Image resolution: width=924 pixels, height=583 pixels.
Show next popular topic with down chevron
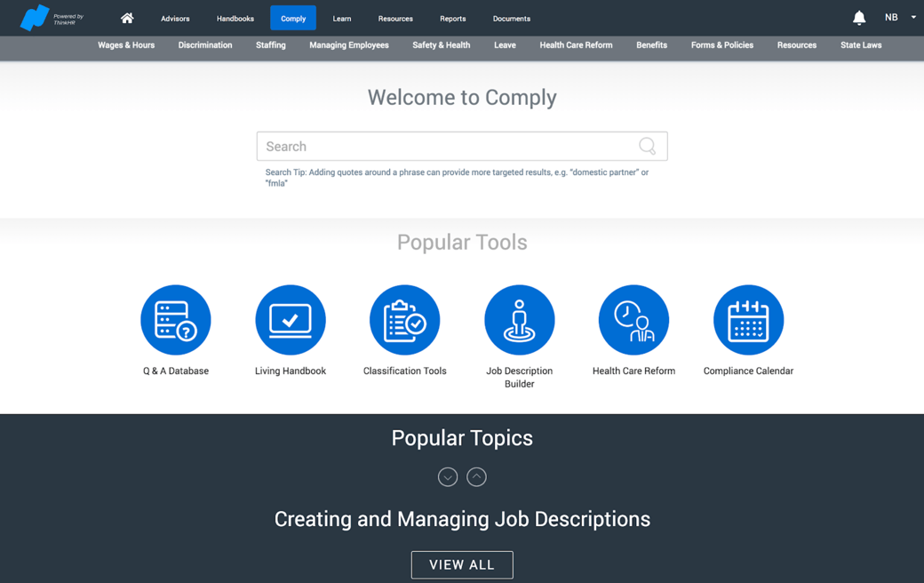448,477
